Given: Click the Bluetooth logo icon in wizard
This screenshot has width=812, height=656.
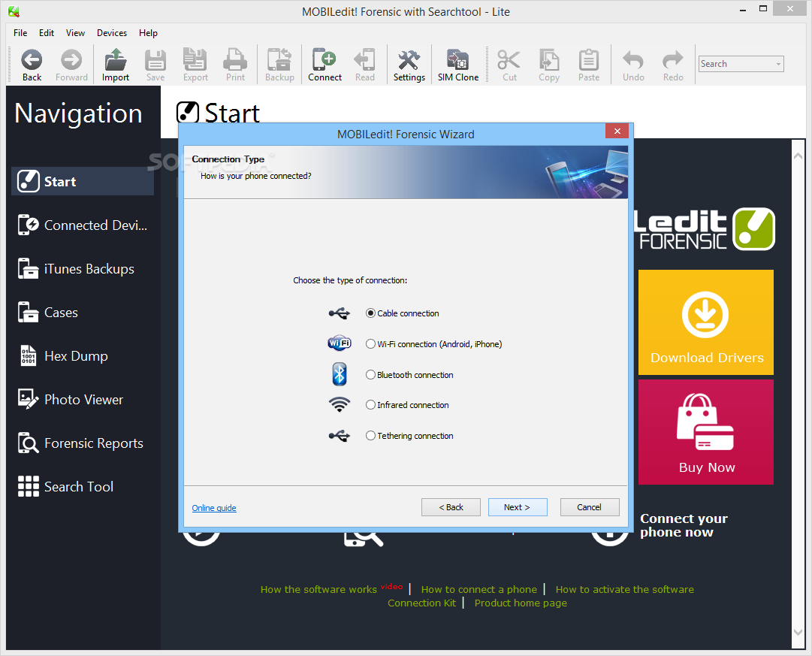Looking at the screenshot, I should 340,374.
